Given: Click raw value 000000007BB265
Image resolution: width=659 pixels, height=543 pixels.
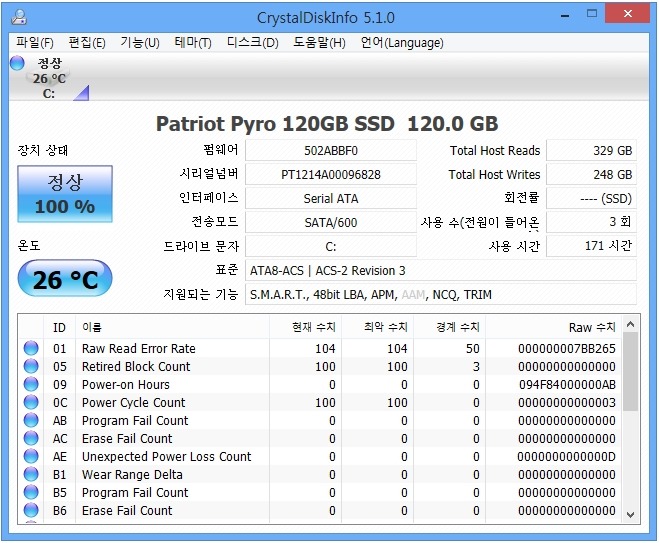Looking at the screenshot, I should coord(567,348).
